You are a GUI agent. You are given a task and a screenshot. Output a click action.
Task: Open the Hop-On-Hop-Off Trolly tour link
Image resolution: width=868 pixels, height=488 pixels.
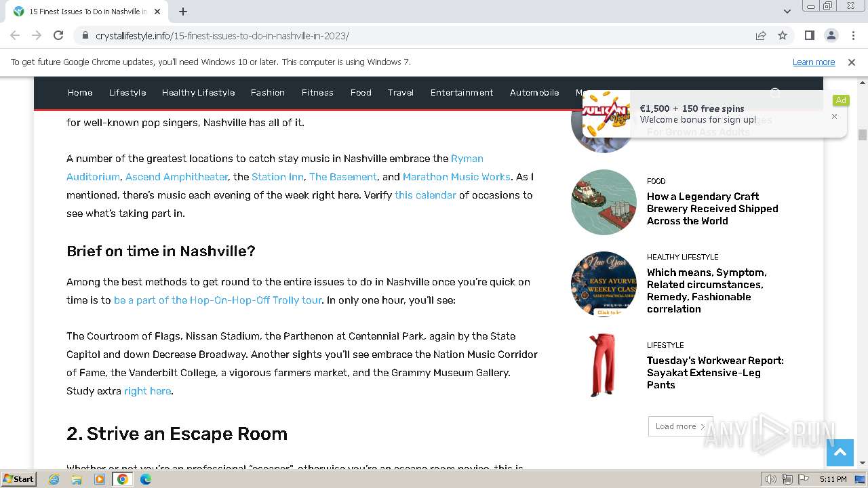(x=218, y=300)
